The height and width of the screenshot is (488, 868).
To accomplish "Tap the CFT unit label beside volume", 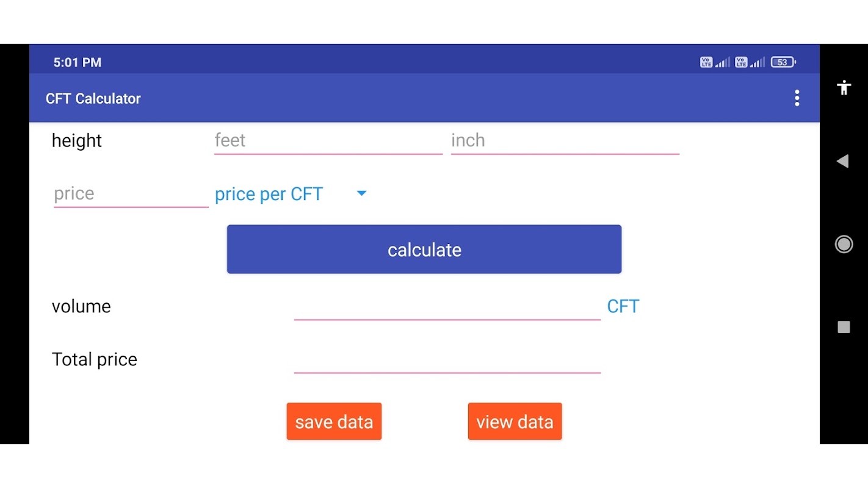I will (623, 306).
